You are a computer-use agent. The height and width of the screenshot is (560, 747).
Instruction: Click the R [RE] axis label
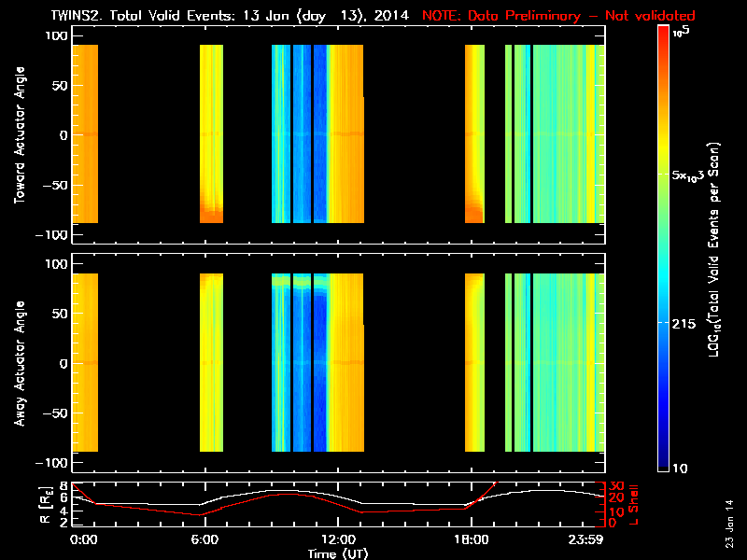pos(46,505)
